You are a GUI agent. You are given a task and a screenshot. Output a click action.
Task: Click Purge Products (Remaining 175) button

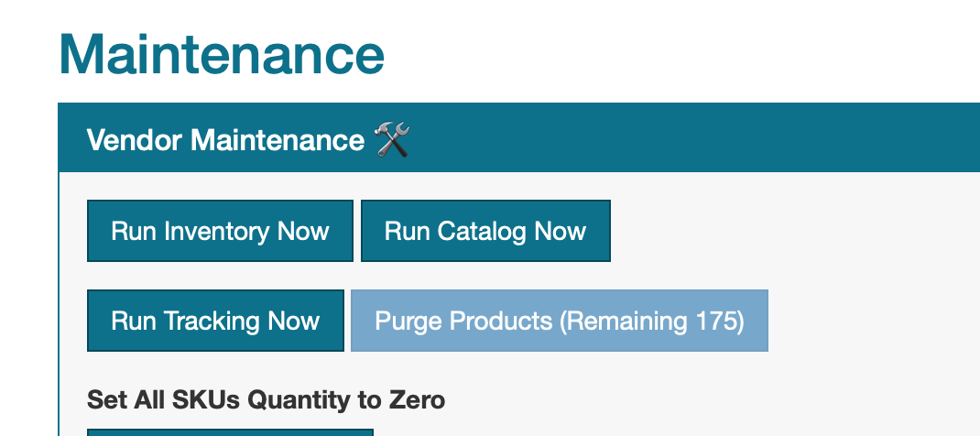click(559, 321)
